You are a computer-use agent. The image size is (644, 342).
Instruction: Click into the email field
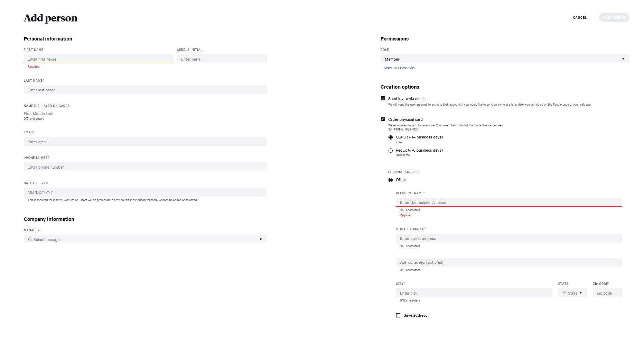point(145,142)
